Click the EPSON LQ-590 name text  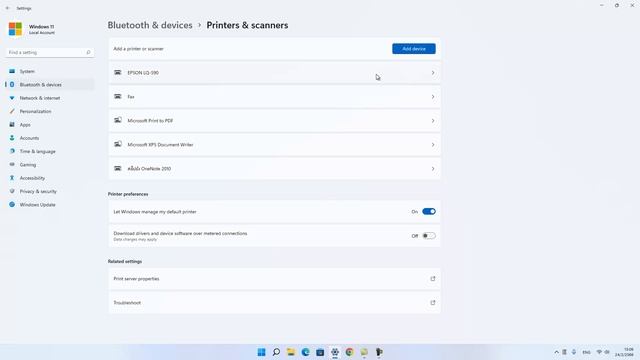pyautogui.click(x=143, y=73)
